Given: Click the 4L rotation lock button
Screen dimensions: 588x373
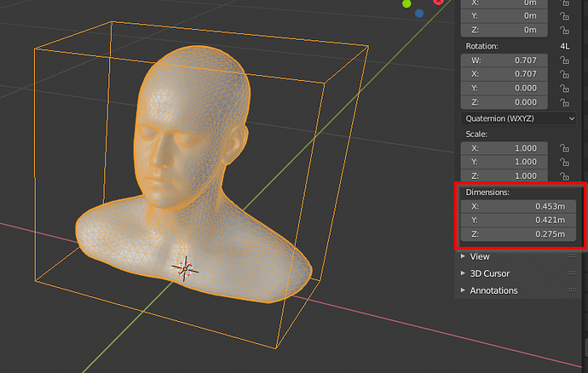Looking at the screenshot, I should pyautogui.click(x=565, y=46).
